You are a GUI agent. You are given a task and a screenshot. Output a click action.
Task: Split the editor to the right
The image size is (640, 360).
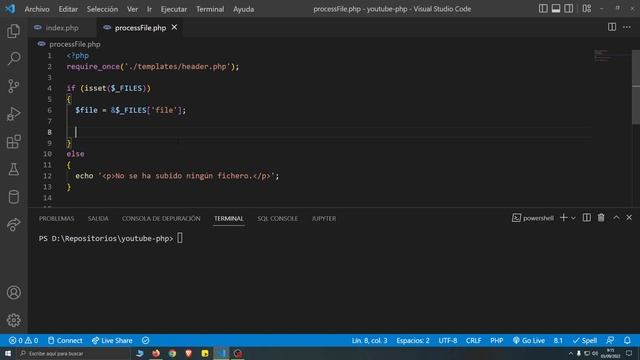[612, 27]
